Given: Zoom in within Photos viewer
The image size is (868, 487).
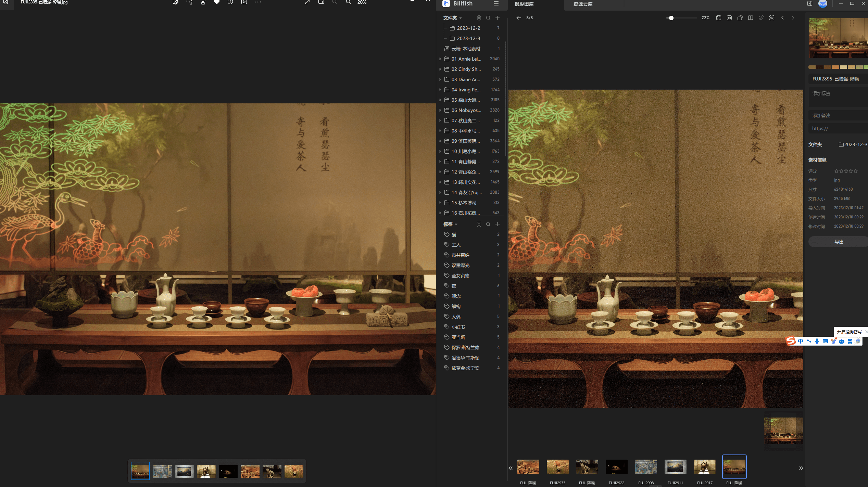Looking at the screenshot, I should pyautogui.click(x=349, y=2).
